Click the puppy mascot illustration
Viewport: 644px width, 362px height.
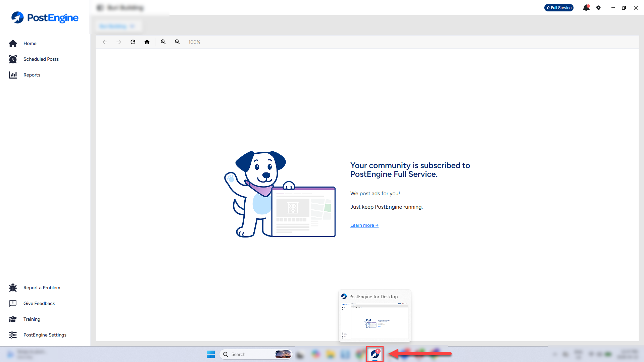click(x=280, y=194)
